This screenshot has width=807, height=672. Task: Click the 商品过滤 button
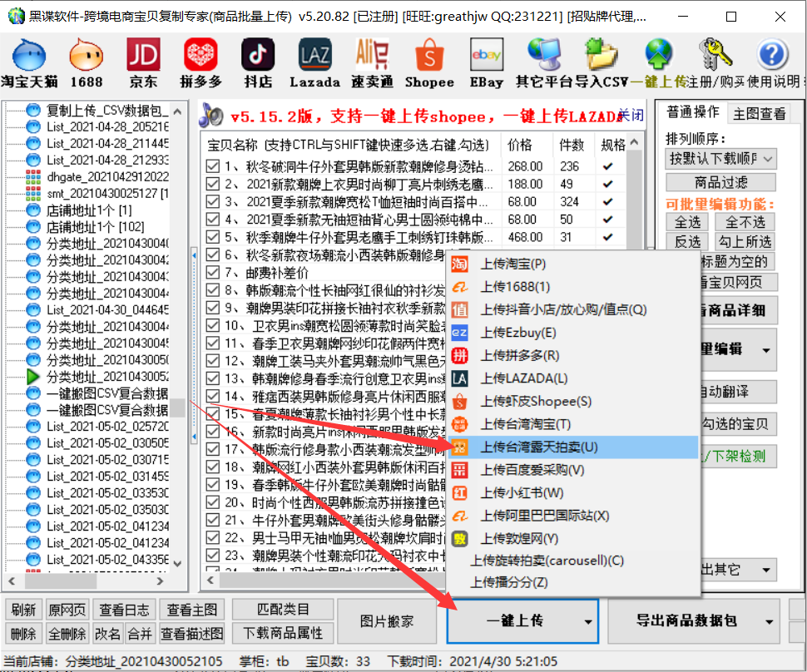(721, 182)
